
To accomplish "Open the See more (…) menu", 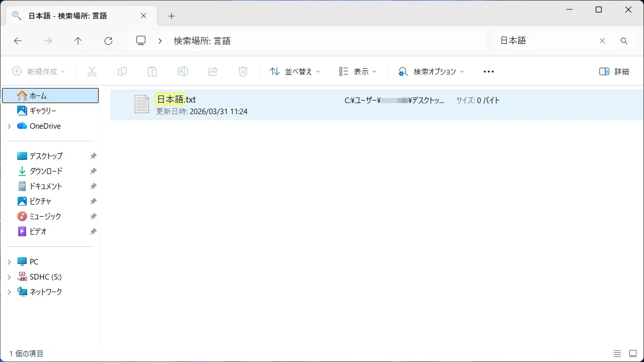I will (489, 71).
